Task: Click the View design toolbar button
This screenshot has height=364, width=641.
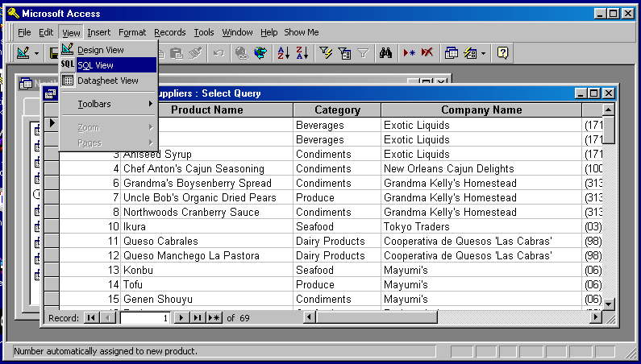Action: pos(23,52)
